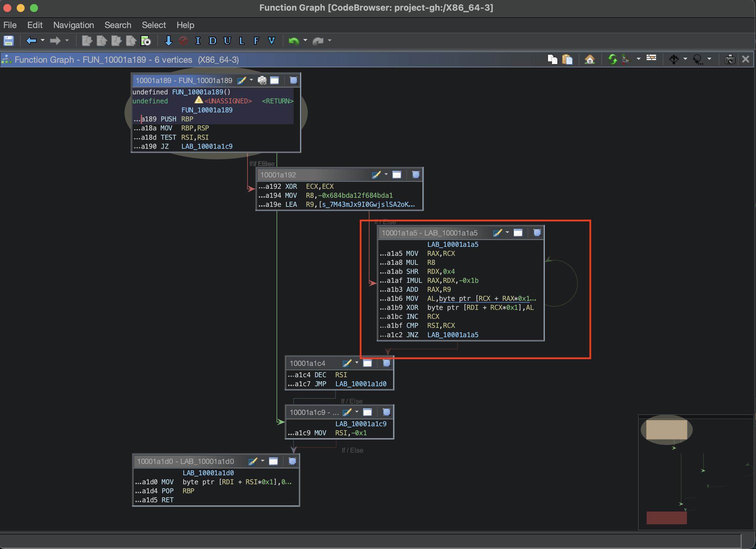
Task: Click the camera snapshot icon
Action: point(730,59)
